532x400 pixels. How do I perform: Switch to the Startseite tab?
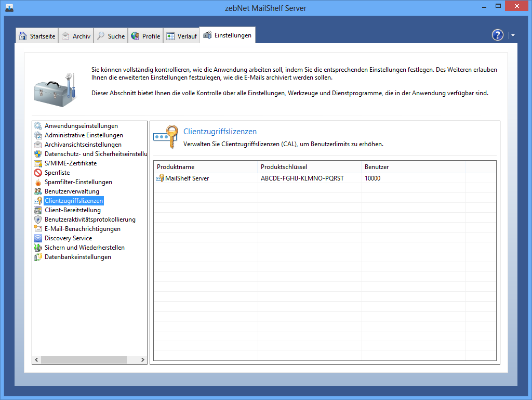tap(37, 36)
